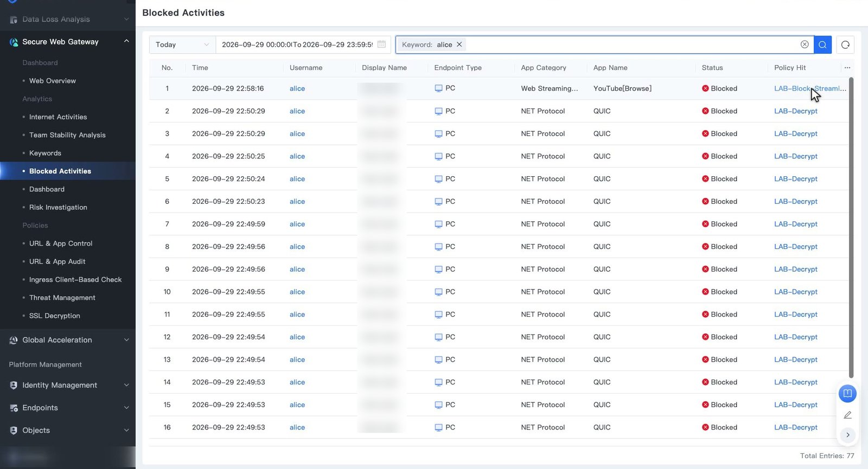Open LAB-Block Streaming policy link in row 1
This screenshot has height=469, width=868.
pyautogui.click(x=810, y=88)
